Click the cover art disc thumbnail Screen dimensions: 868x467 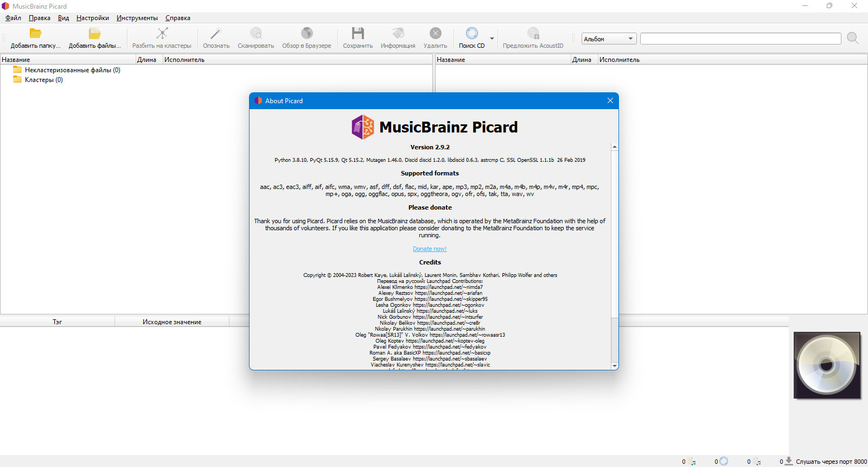point(827,365)
